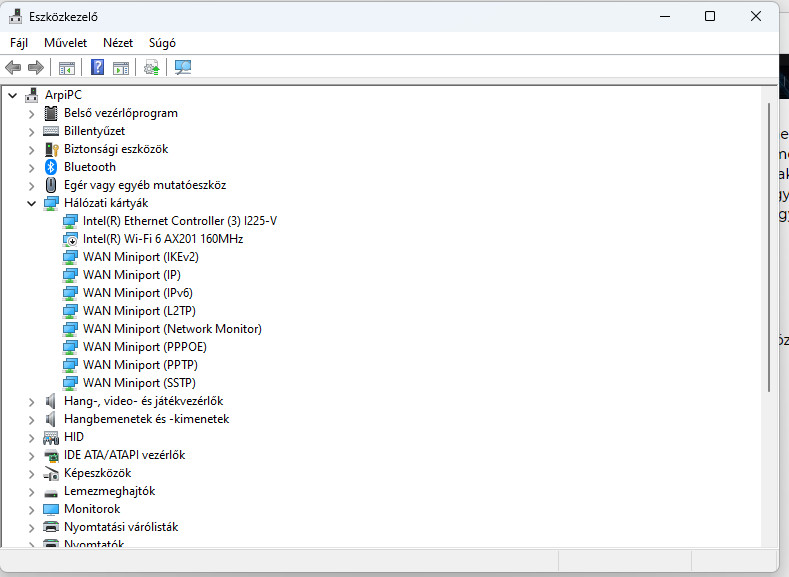Click the update driver toolbar icon

(152, 68)
